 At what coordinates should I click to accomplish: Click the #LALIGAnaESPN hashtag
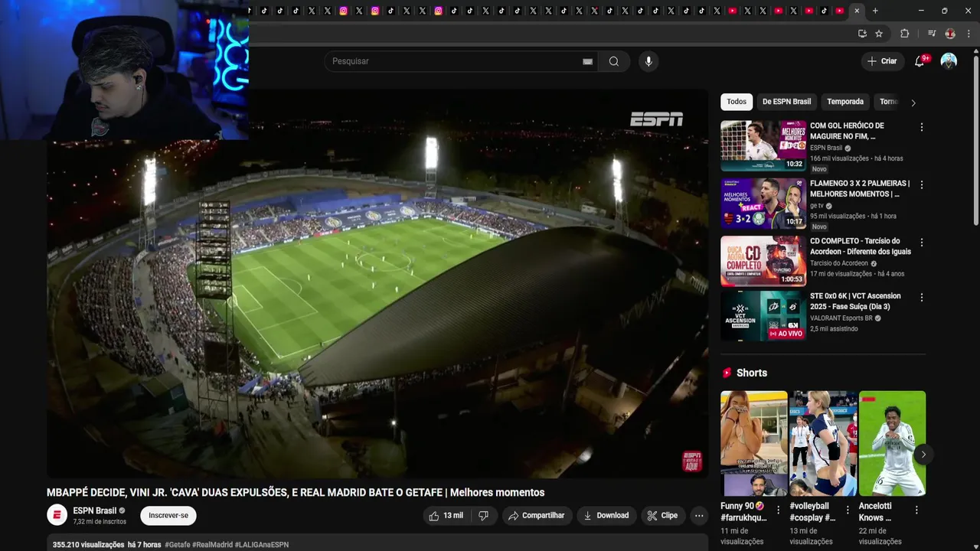[x=262, y=545]
